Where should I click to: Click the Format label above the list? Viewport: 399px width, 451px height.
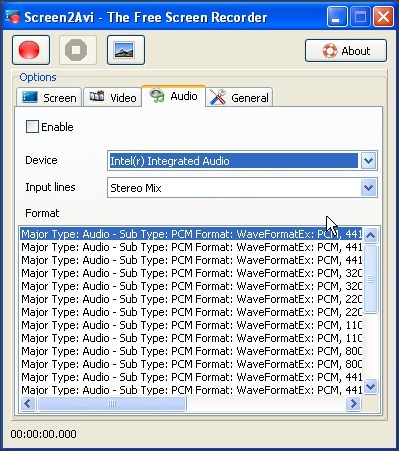click(42, 213)
